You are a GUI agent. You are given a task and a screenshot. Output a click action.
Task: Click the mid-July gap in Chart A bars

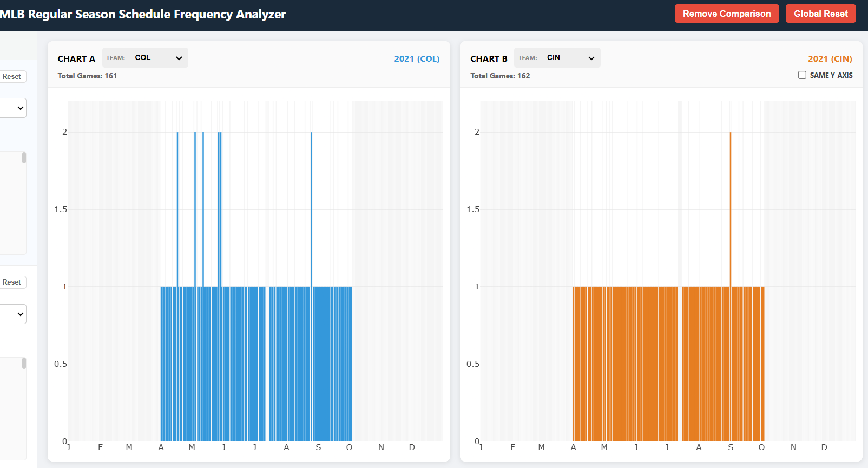coord(267,362)
